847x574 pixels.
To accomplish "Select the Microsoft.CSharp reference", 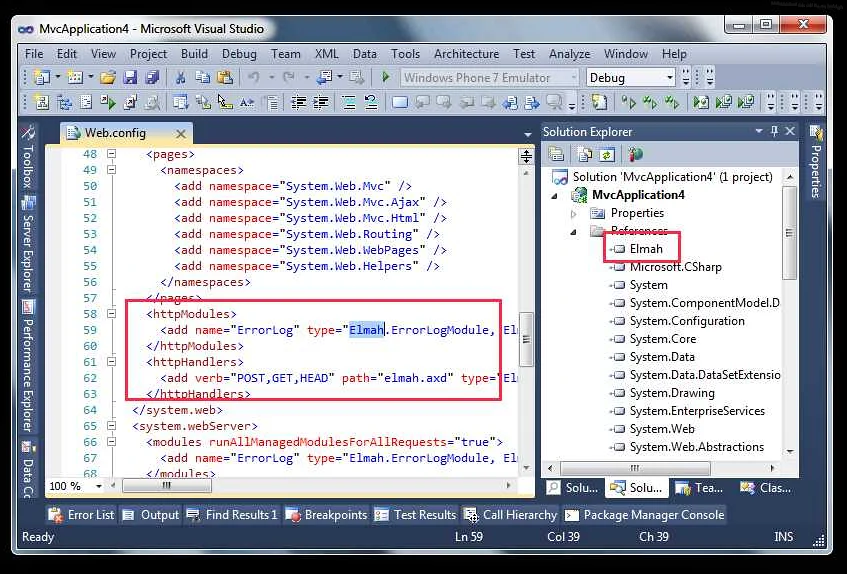I will [x=675, y=267].
